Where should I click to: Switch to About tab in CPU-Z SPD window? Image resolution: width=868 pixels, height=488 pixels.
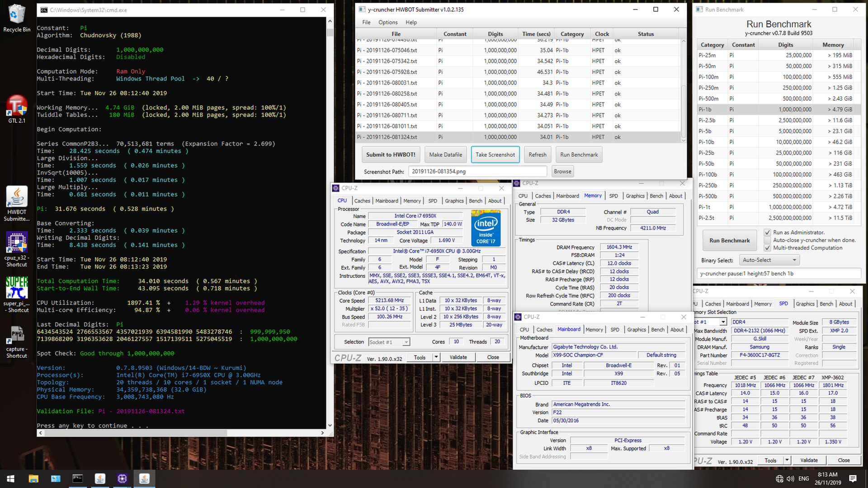(x=845, y=304)
